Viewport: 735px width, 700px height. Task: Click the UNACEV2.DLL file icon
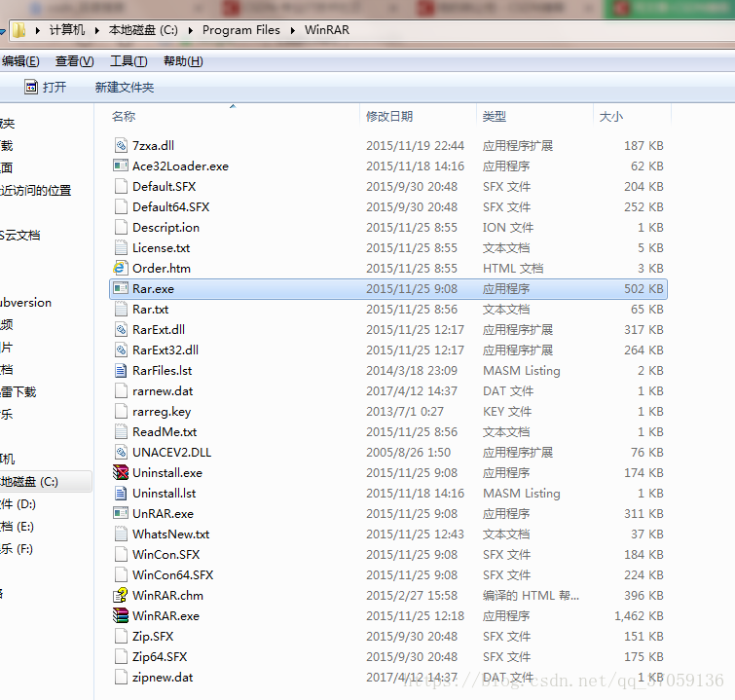tap(121, 452)
